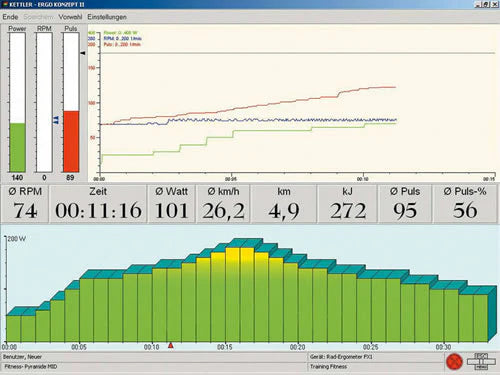
Task: Click the average Puls value 95
Action: pyautogui.click(x=405, y=211)
